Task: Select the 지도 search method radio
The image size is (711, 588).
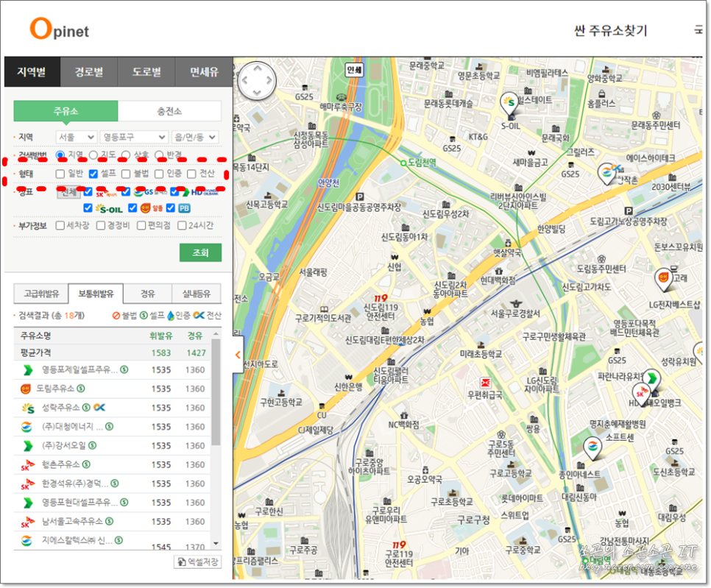Action: click(93, 155)
